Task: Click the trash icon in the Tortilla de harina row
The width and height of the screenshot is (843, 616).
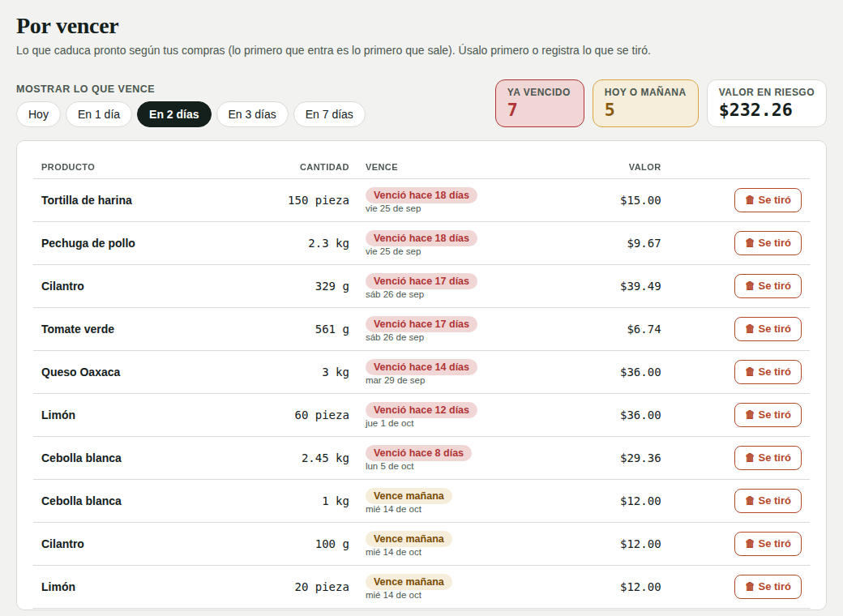Action: (x=750, y=200)
